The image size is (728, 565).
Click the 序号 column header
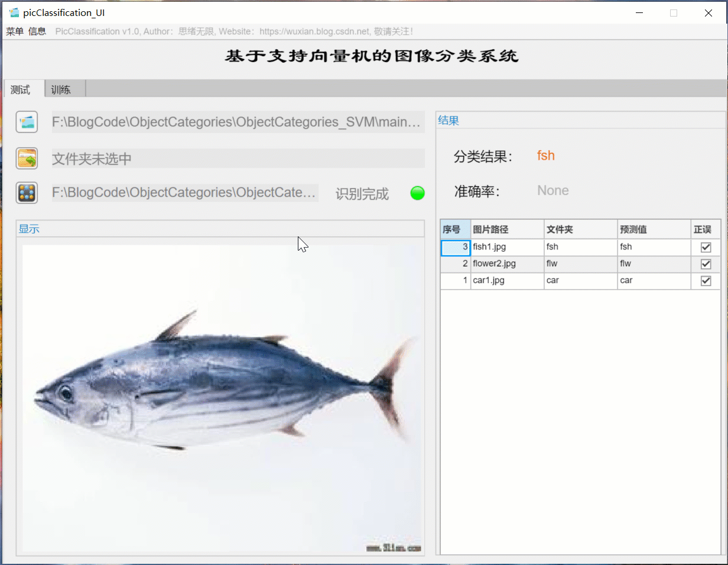tap(456, 229)
